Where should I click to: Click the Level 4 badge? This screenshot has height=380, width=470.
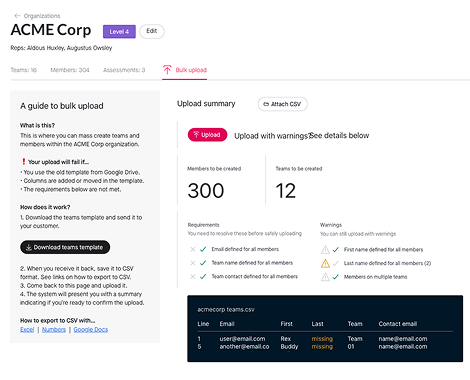coord(119,32)
